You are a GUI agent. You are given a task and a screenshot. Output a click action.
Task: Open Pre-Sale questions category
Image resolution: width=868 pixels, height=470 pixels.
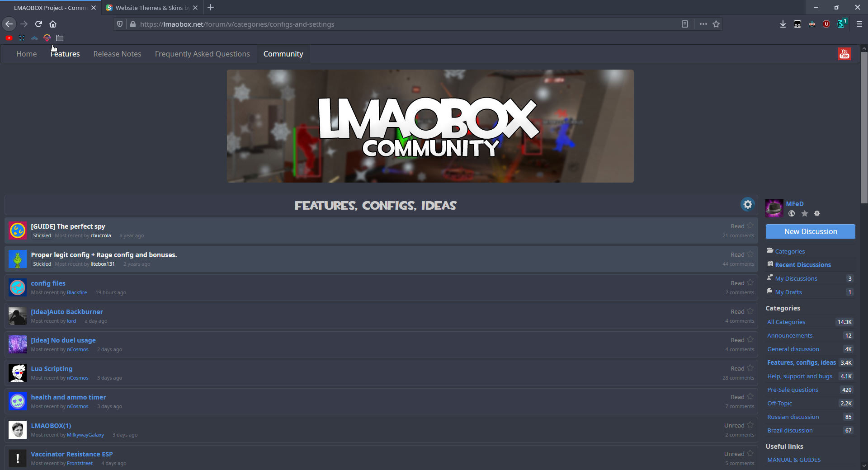coord(792,390)
